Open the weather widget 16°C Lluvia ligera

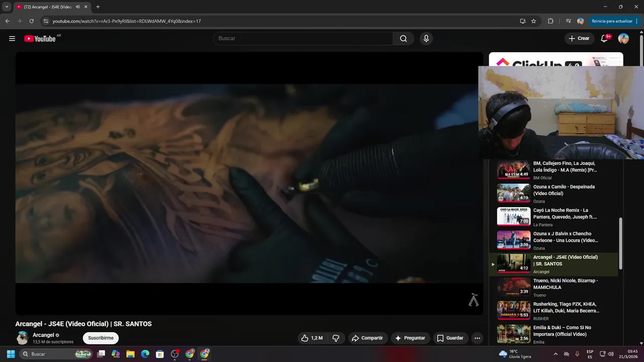pyautogui.click(x=515, y=354)
